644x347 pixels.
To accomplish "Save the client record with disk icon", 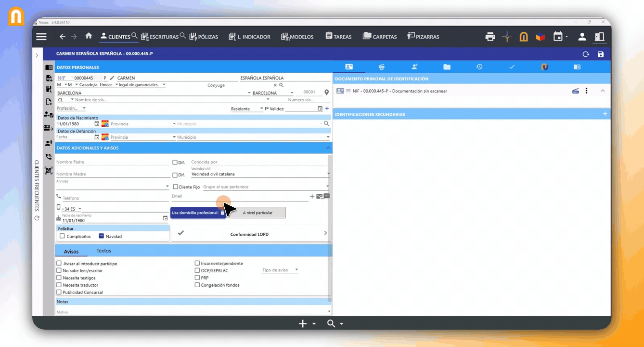I will (x=601, y=54).
